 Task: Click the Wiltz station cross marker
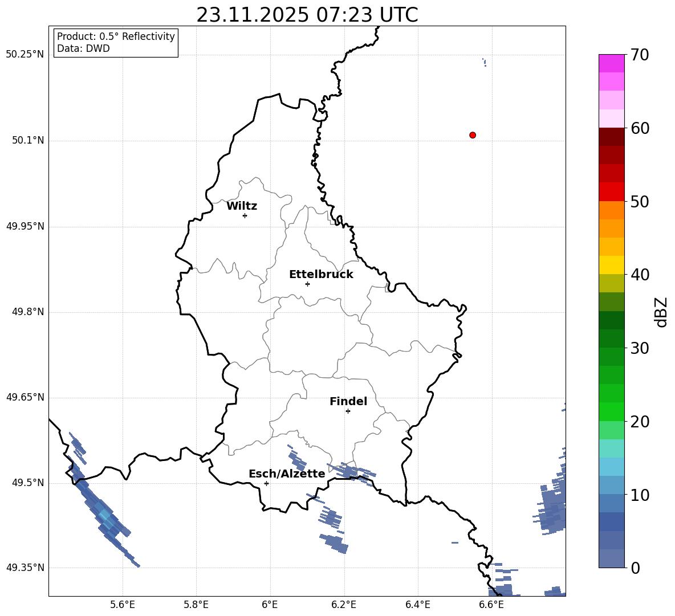click(245, 215)
